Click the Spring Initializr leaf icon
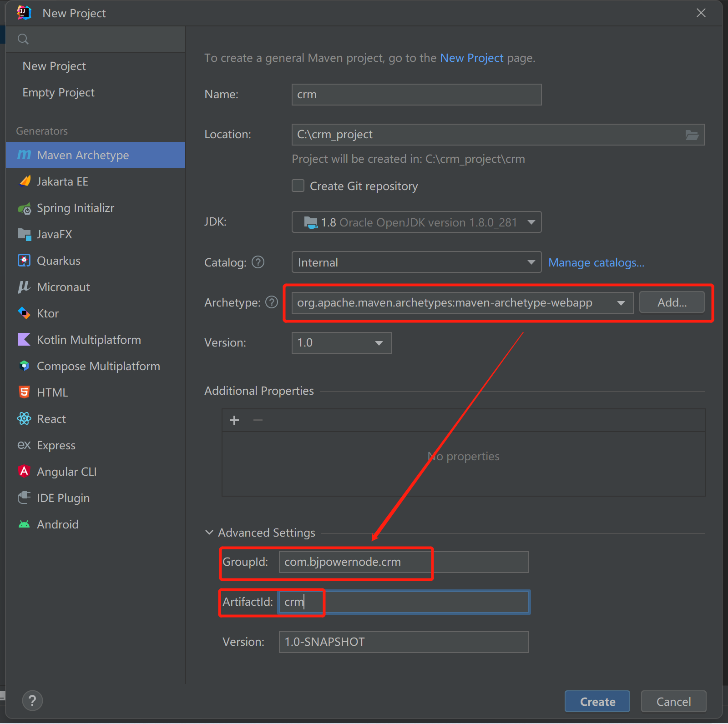 pos(25,208)
